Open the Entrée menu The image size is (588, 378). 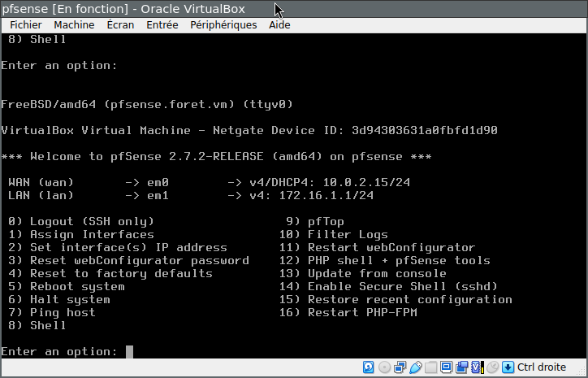tap(162, 25)
